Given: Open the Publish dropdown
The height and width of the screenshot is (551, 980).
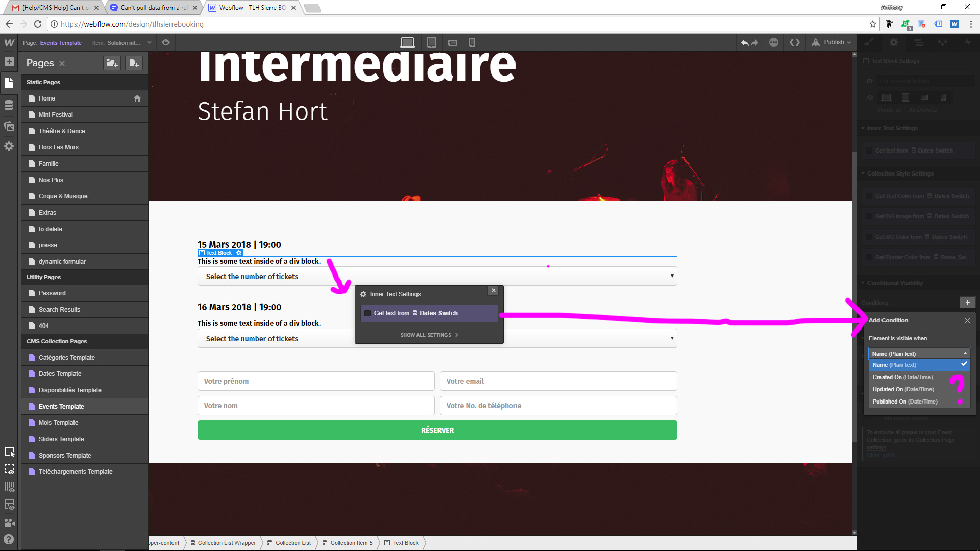Looking at the screenshot, I should 833,42.
